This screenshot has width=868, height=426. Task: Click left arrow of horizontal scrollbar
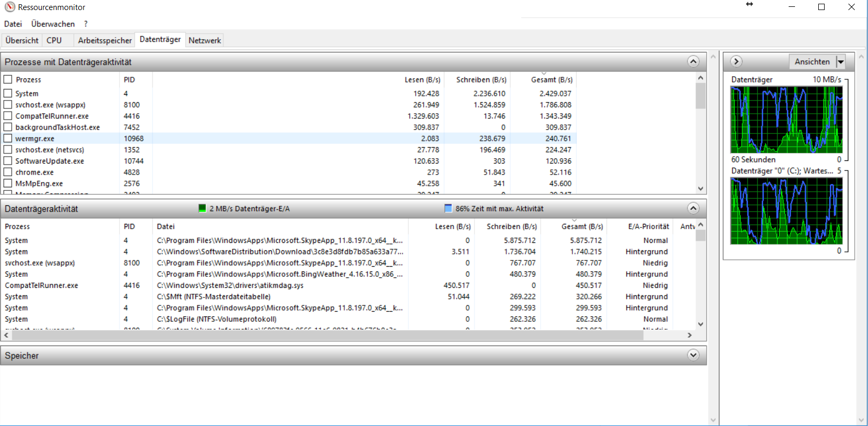coord(6,335)
